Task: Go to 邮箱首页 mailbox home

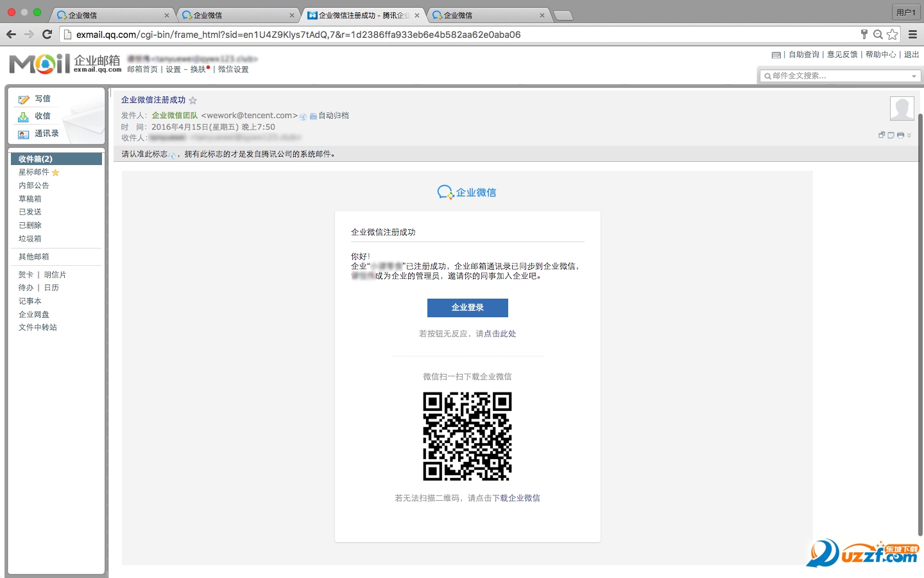Action: click(x=142, y=69)
